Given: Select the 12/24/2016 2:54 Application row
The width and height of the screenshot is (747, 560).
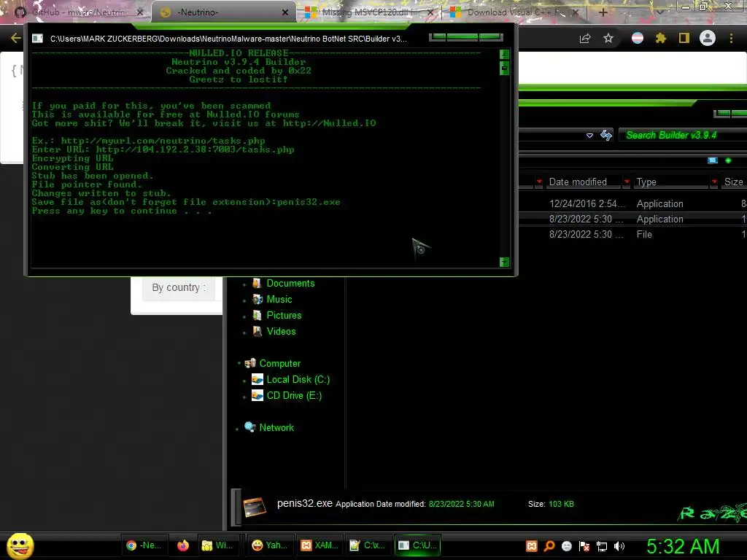Looking at the screenshot, I should pyautogui.click(x=632, y=204).
